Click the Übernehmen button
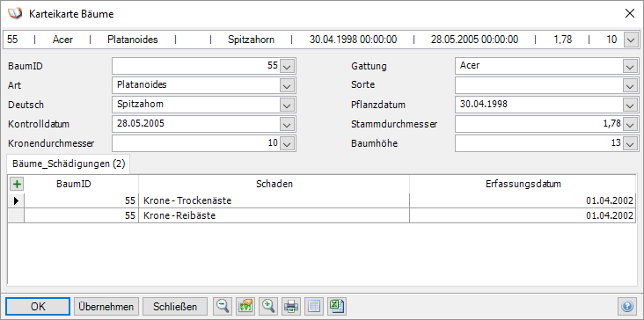This screenshot has width=644, height=320. [x=106, y=307]
